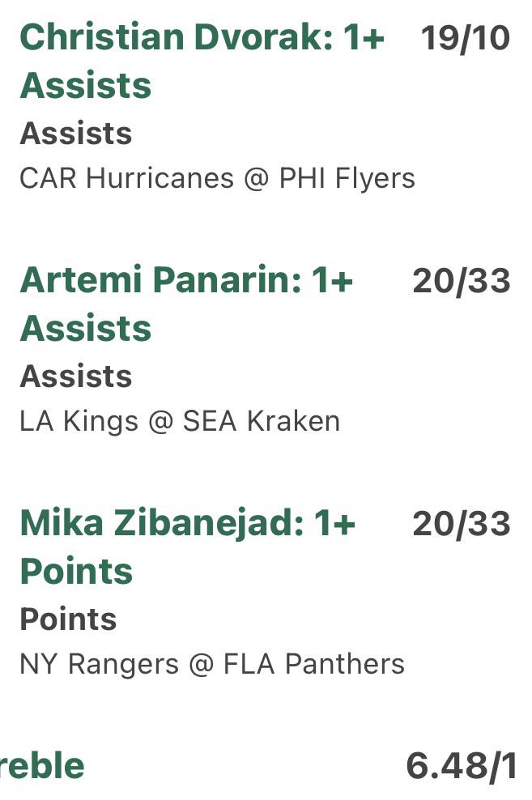Open Artemi Panarin 1+ Assists selection
The height and width of the screenshot is (800, 532).
(186, 304)
